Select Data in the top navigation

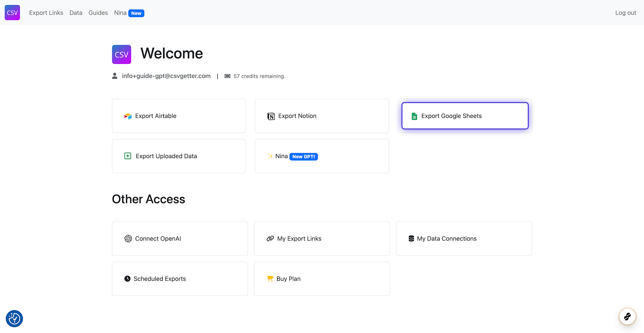tap(76, 13)
